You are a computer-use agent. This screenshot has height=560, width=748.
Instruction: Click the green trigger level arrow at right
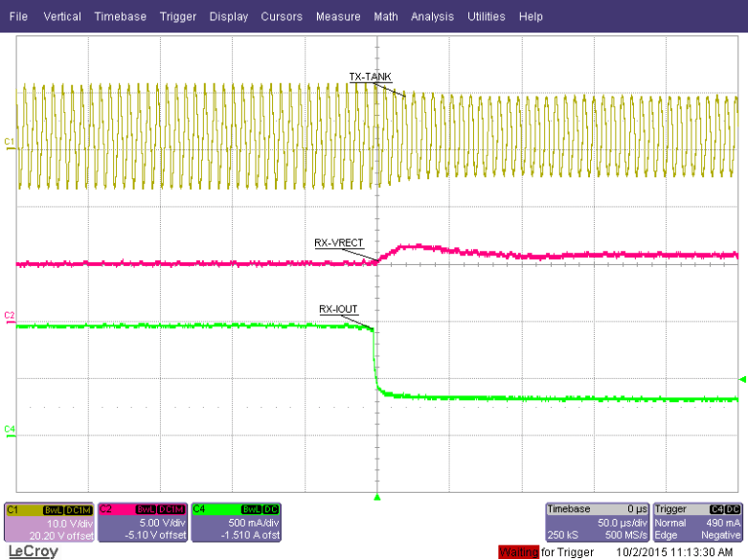742,379
